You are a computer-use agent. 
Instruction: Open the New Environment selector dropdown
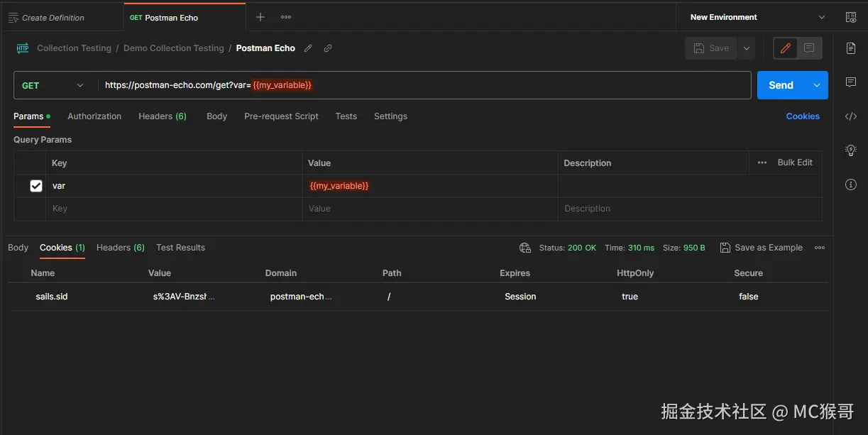point(758,17)
